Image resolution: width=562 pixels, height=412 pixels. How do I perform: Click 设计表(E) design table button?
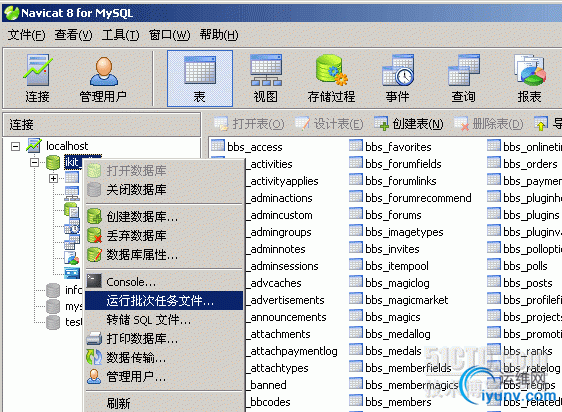click(329, 124)
